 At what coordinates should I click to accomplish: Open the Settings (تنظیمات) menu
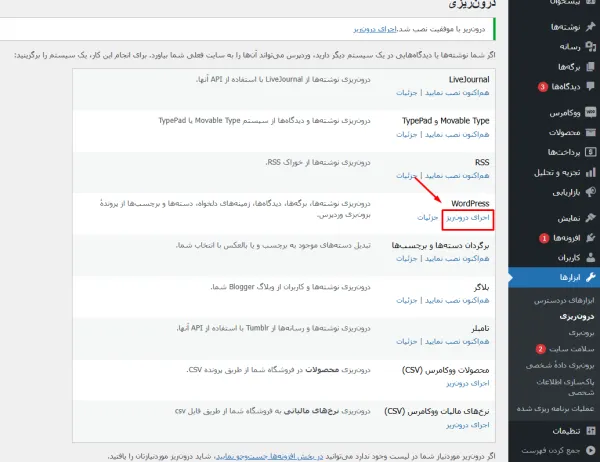(x=560, y=431)
